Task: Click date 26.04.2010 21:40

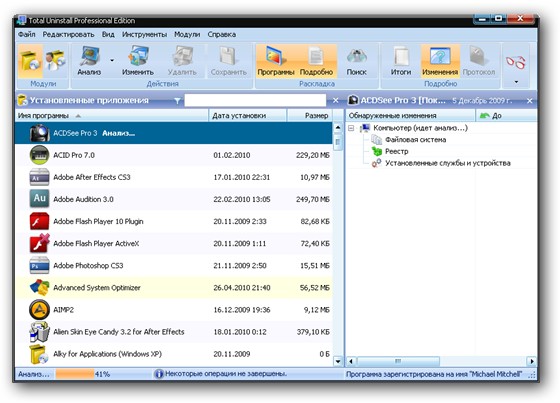Action: 242,288
